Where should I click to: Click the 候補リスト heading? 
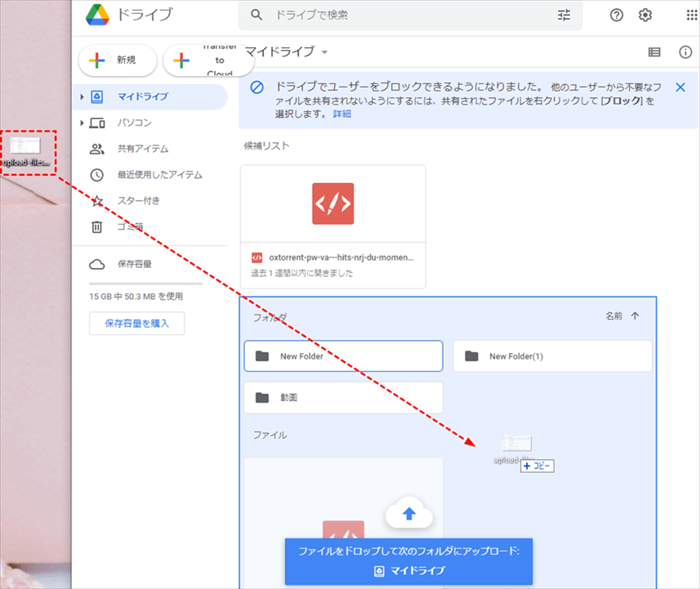[266, 145]
